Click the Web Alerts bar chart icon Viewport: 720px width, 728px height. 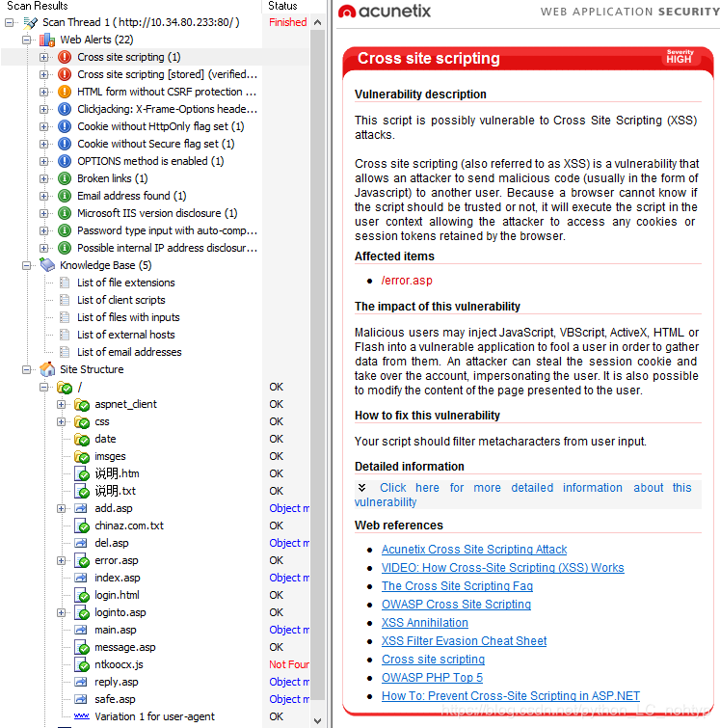click(47, 40)
